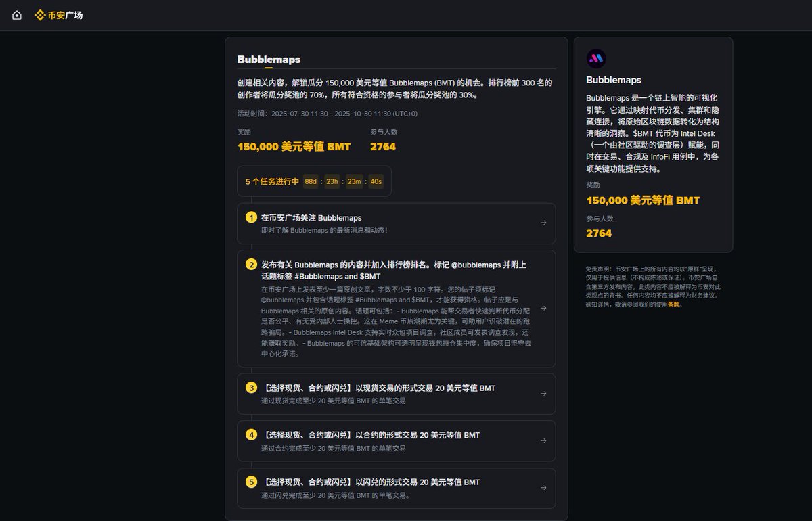The height and width of the screenshot is (521, 812).
Task: Select subtitle 通过闪兑完成至少 20 美元等值 BMT 的单笔交易
Action: point(336,495)
